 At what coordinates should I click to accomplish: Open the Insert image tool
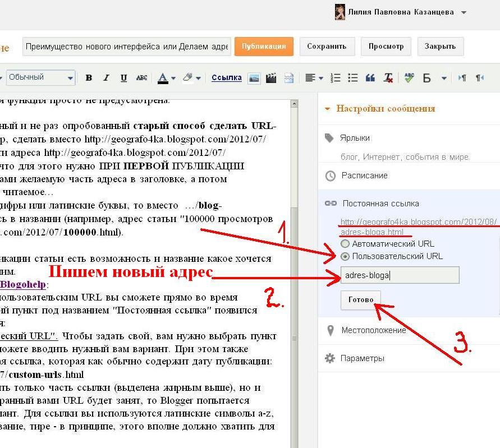click(254, 78)
